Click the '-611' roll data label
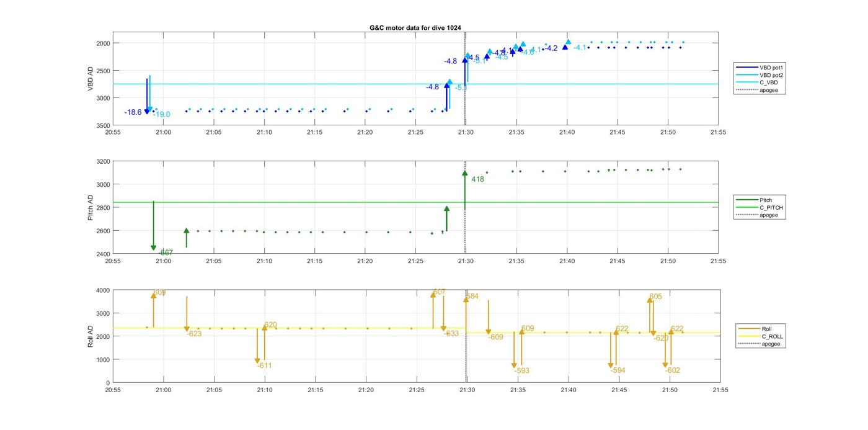The height and width of the screenshot is (430, 868). (265, 366)
